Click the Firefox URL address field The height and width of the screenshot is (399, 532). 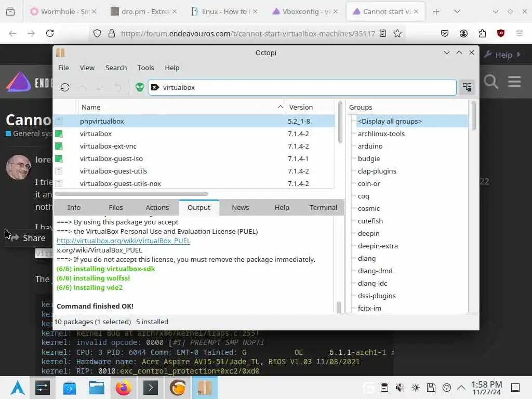point(247,33)
